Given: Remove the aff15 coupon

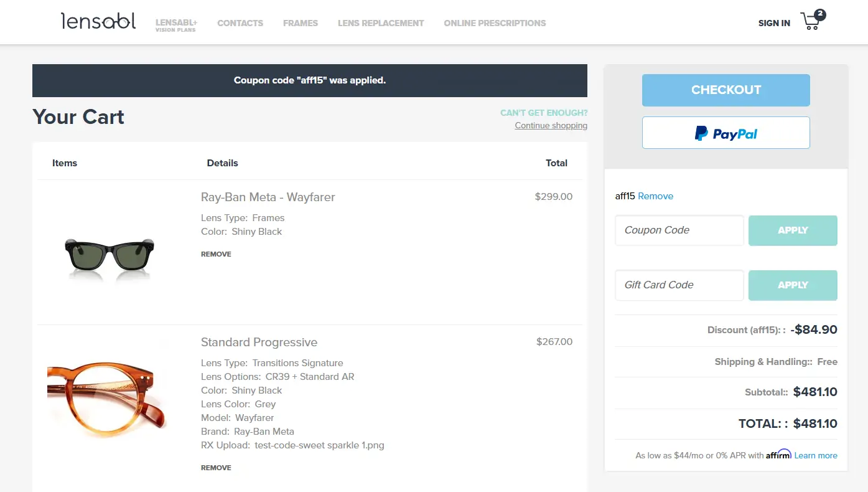Looking at the screenshot, I should (x=655, y=196).
